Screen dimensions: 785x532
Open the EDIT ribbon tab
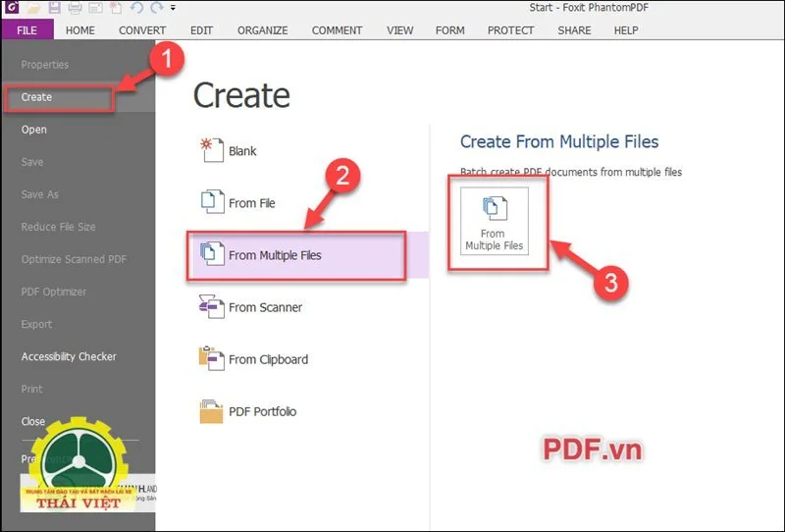201,30
